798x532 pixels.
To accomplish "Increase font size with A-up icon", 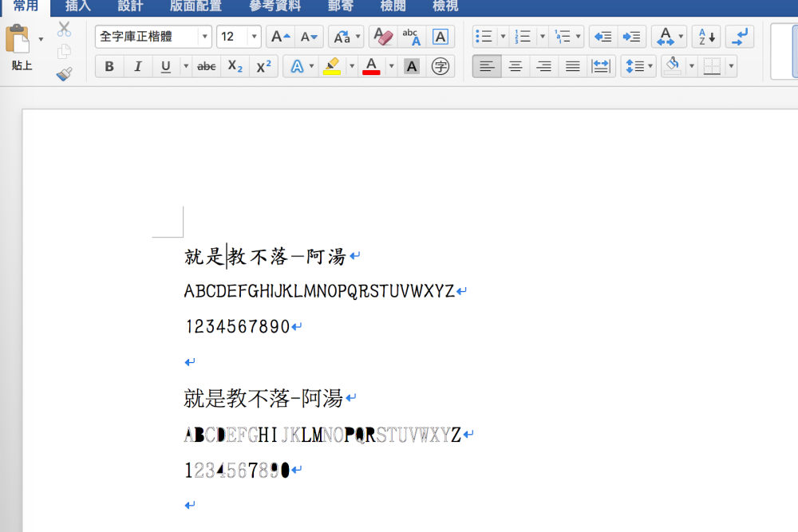I will [x=280, y=37].
